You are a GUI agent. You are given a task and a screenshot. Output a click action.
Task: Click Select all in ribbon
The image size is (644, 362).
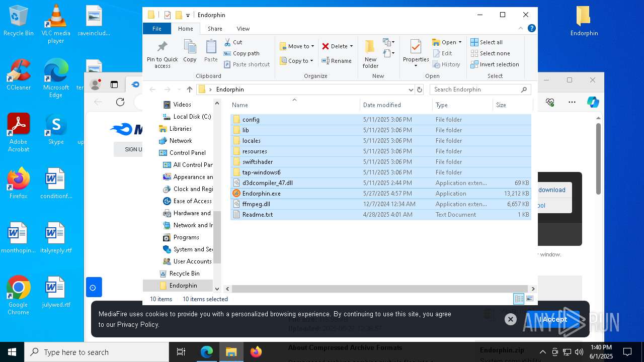click(487, 42)
